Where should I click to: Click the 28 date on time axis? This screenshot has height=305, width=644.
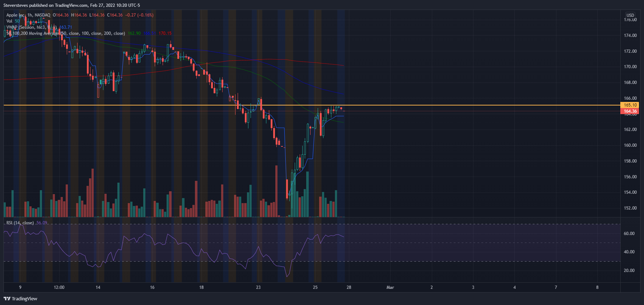(x=349, y=287)
